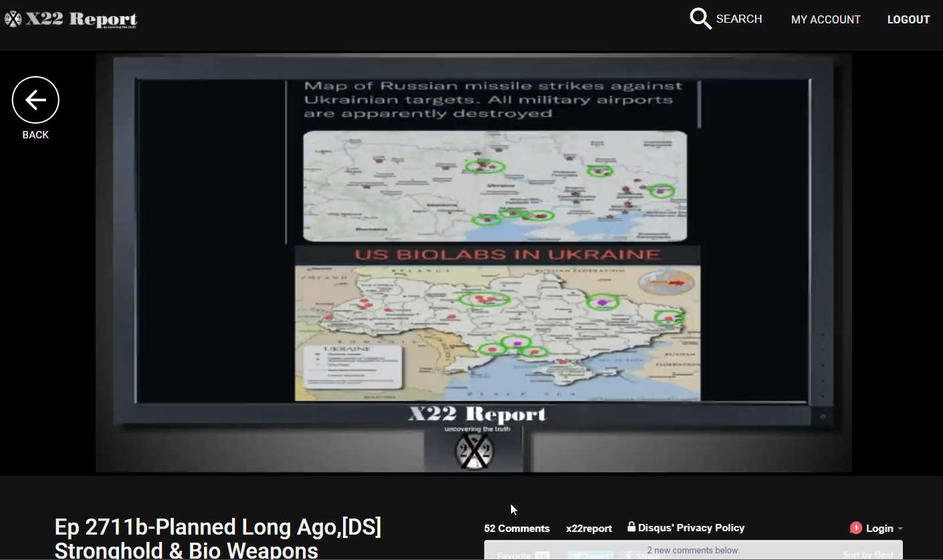Viewport: 943px width, 560px height.
Task: Click the circular back arrow icon
Action: coord(35,100)
